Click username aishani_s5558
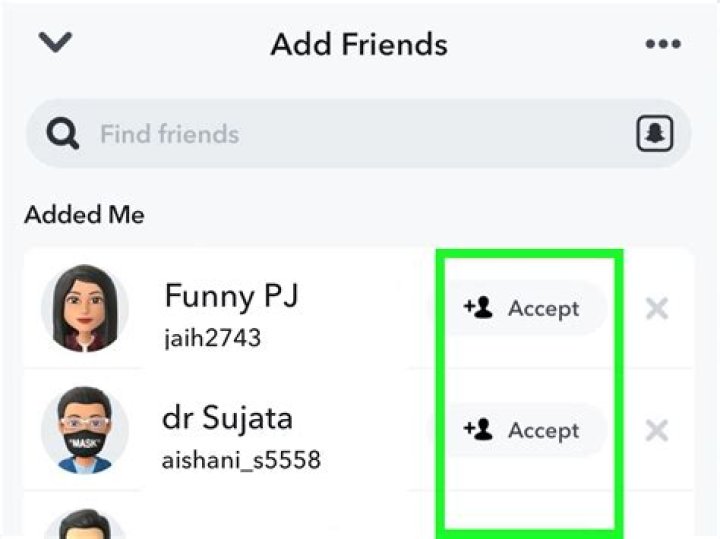 pos(241,460)
